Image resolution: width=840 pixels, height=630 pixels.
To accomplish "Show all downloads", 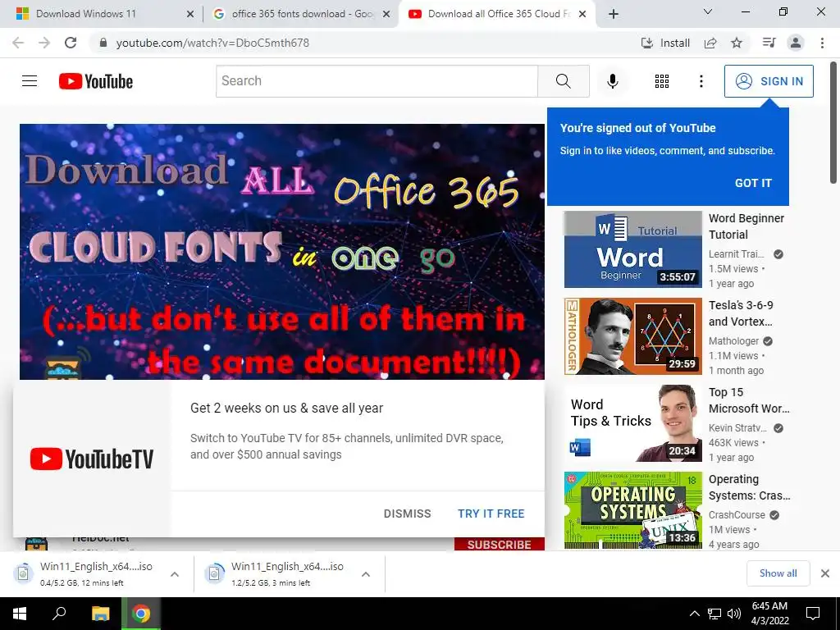I will (778, 573).
